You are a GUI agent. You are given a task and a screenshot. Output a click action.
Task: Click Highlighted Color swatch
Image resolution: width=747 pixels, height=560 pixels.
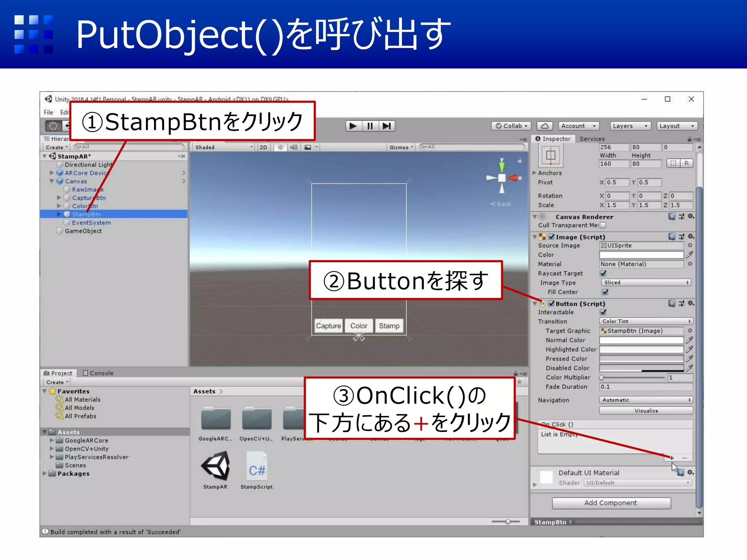coord(641,350)
